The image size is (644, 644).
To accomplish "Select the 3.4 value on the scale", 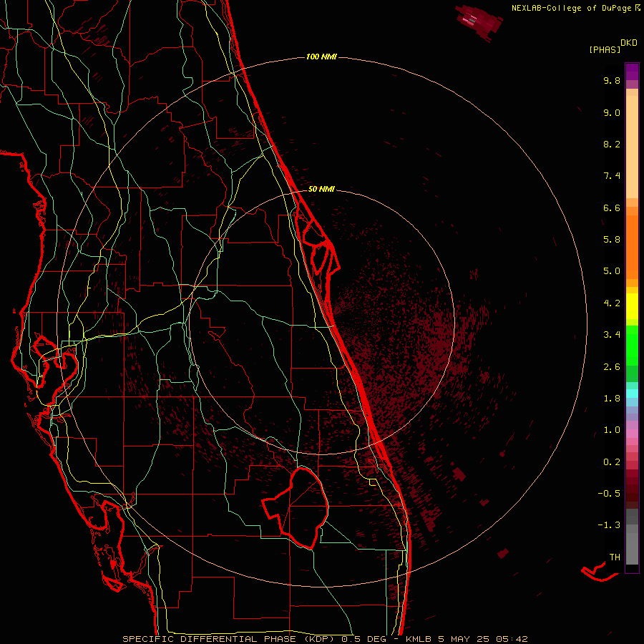I will point(612,335).
